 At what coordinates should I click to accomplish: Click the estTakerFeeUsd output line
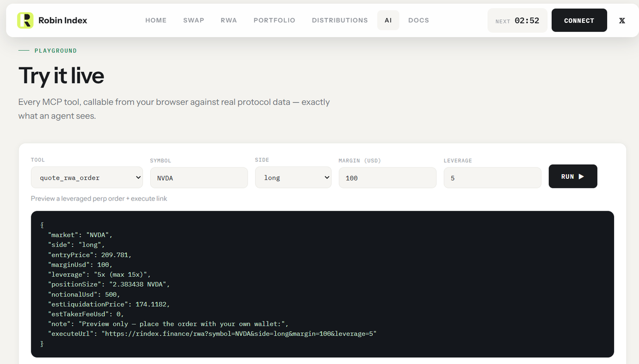86,314
